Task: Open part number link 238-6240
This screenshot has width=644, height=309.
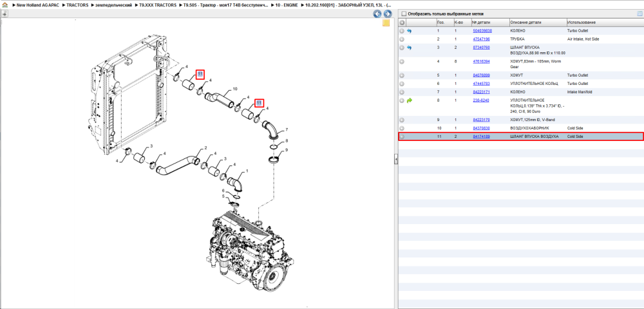Action: click(481, 100)
